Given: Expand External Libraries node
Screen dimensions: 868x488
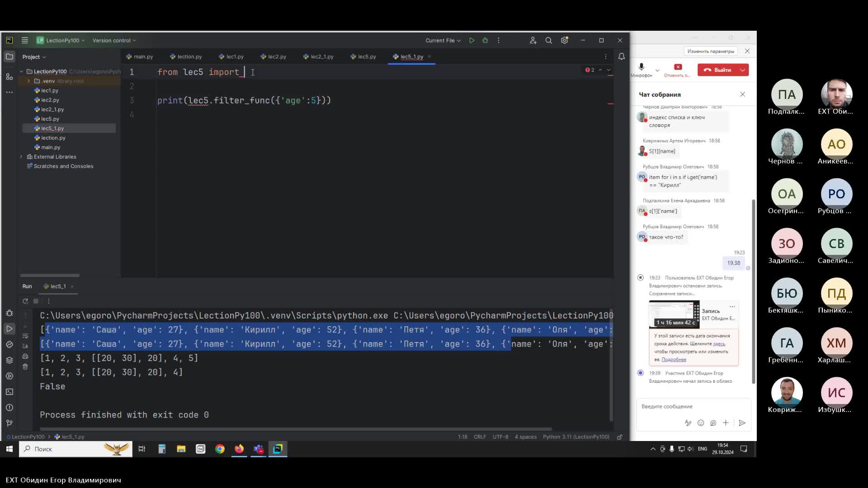Looking at the screenshot, I should [21, 157].
